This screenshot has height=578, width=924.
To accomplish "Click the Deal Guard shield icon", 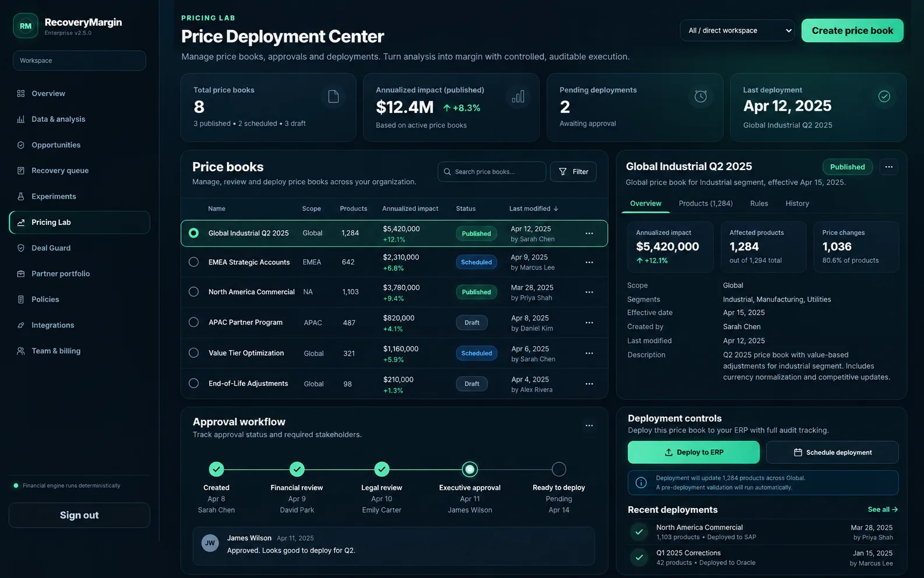I will [x=21, y=248].
